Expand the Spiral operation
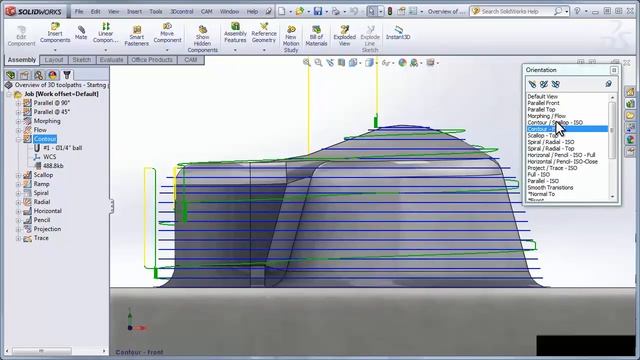The width and height of the screenshot is (640, 360). tap(18, 193)
